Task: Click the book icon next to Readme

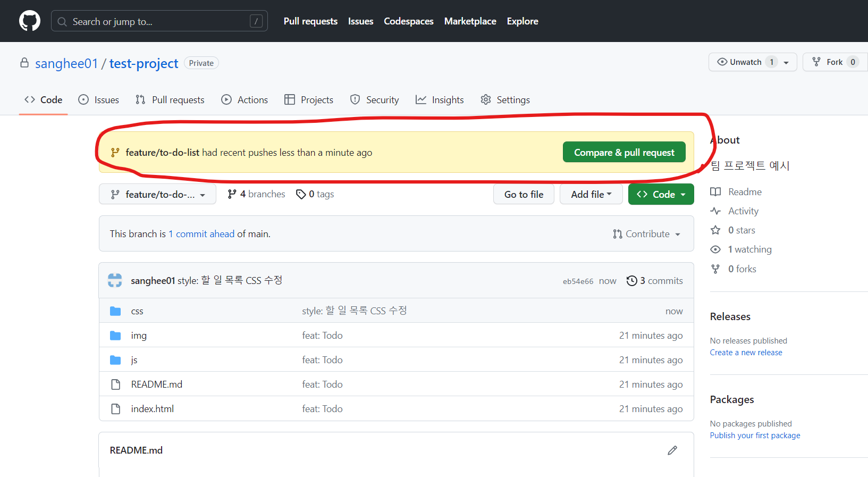Action: coord(716,192)
